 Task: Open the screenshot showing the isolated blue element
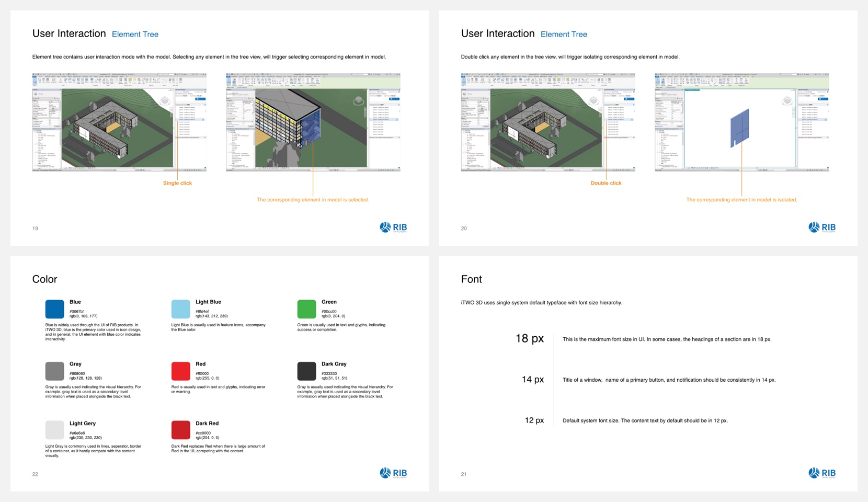(741, 122)
